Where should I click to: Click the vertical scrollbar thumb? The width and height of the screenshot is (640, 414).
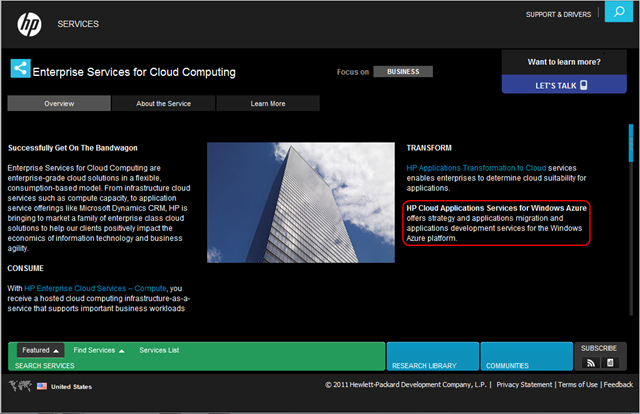click(x=631, y=143)
